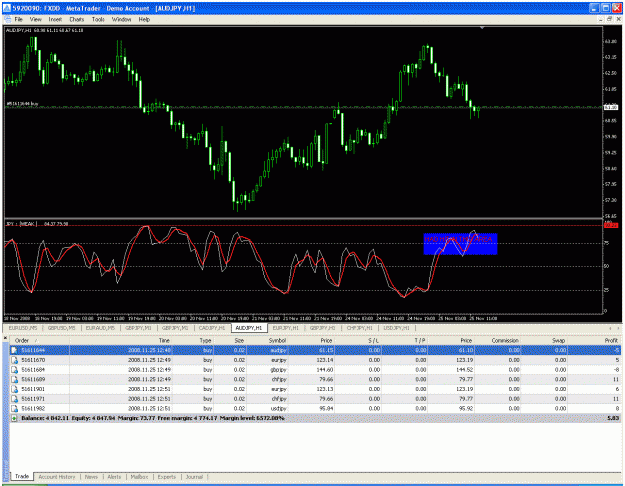Image resolution: width=625 pixels, height=486 pixels.
Task: Switch to the GBPJPY,H1 chart tab
Action: pyautogui.click(x=322, y=328)
